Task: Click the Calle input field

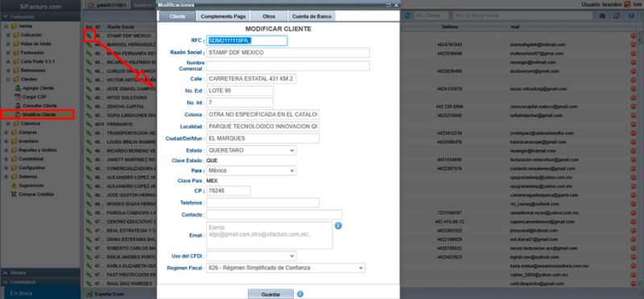Action: pyautogui.click(x=251, y=79)
